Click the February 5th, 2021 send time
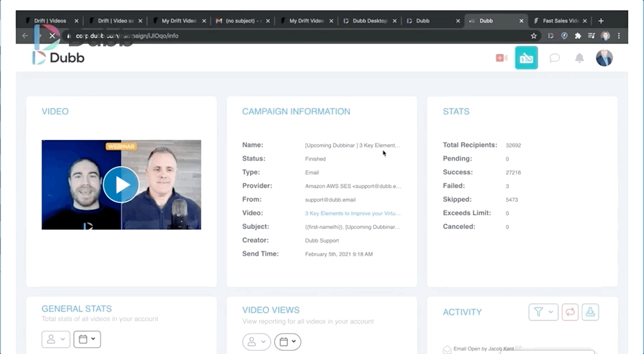Screen dimensions: 644x354 click(339, 254)
